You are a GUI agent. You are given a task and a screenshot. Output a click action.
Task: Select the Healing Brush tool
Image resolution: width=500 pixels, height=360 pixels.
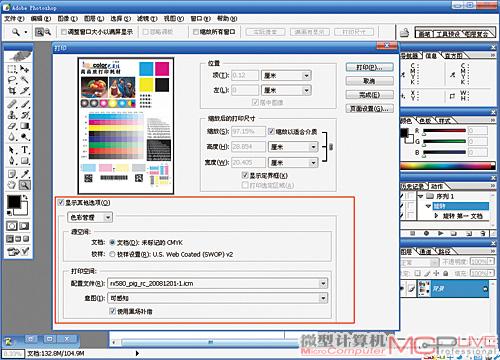point(12,104)
